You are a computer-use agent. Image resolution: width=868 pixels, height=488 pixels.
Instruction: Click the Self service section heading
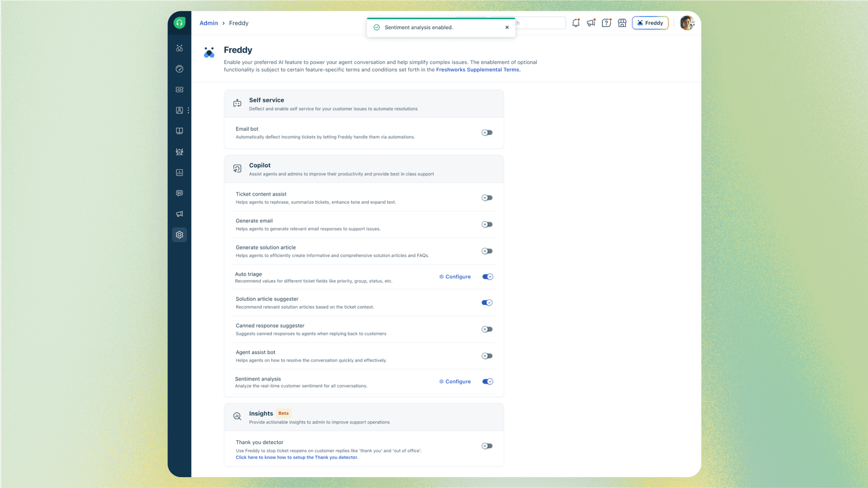click(x=267, y=100)
